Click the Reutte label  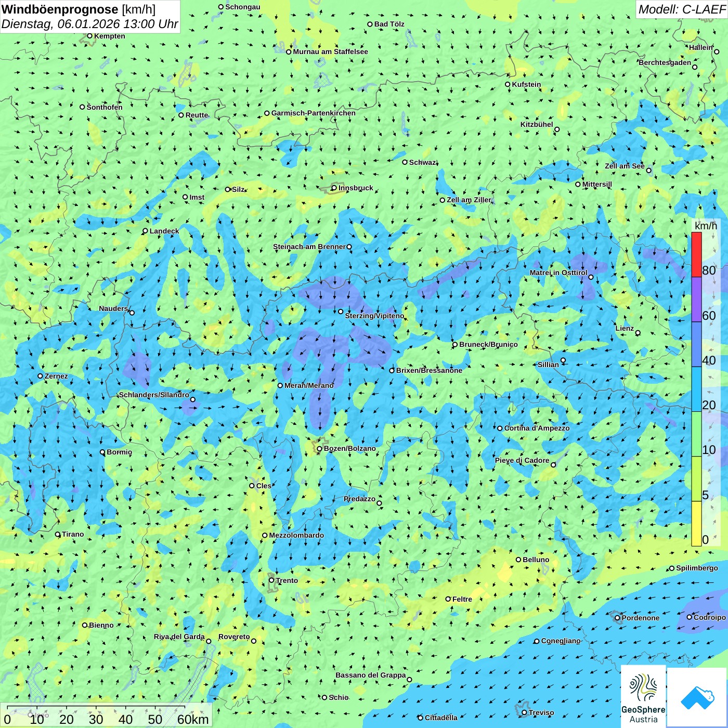[197, 115]
